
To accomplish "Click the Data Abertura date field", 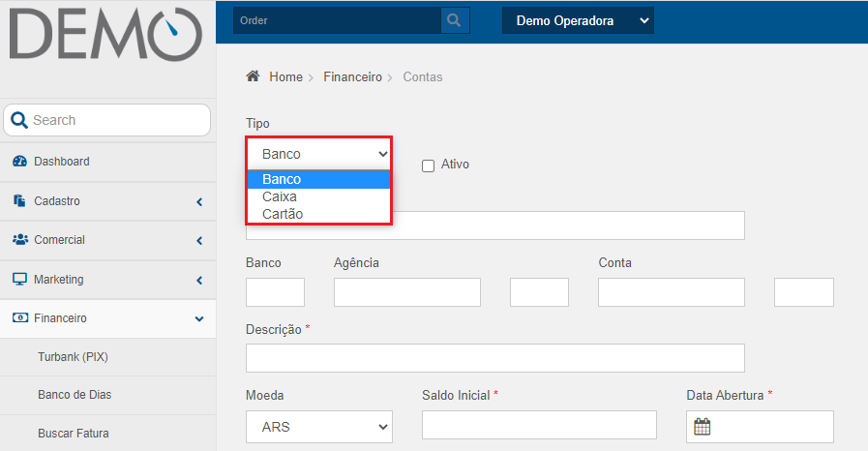I will (x=760, y=427).
